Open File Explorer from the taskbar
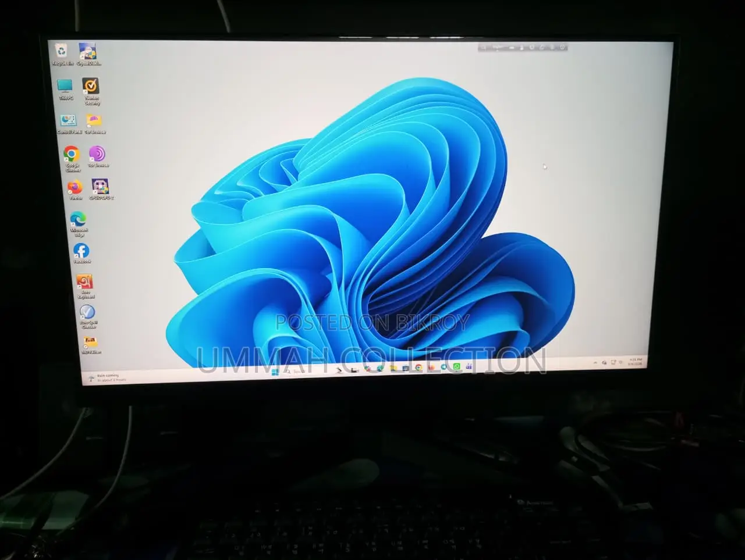 point(393,368)
